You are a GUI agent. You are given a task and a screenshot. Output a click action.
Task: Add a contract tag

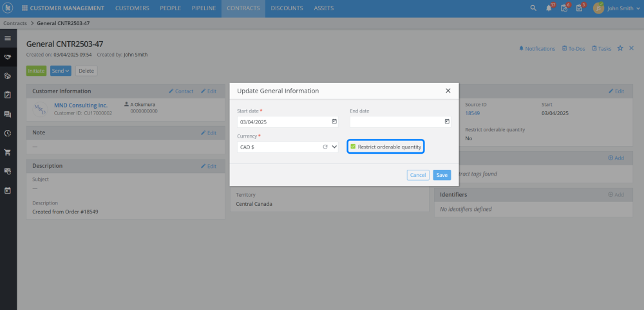(x=616, y=158)
